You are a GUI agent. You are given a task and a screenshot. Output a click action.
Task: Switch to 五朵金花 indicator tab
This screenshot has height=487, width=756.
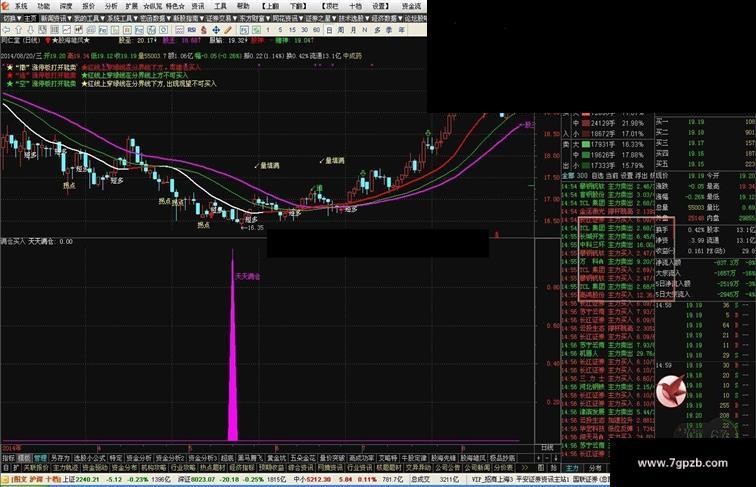point(302,458)
